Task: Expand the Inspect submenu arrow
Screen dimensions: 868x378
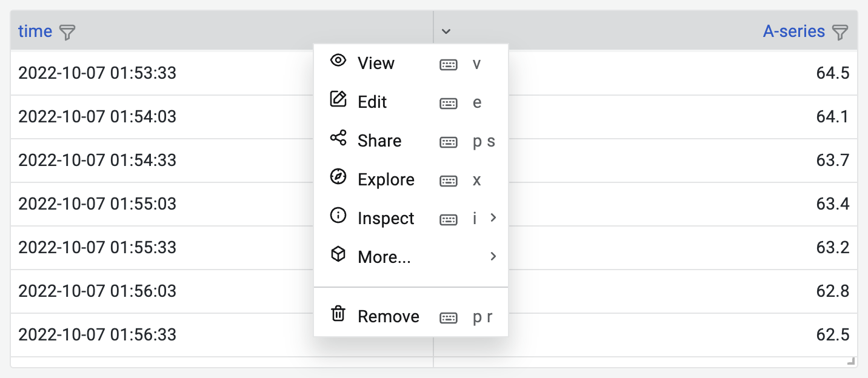Action: tap(492, 218)
